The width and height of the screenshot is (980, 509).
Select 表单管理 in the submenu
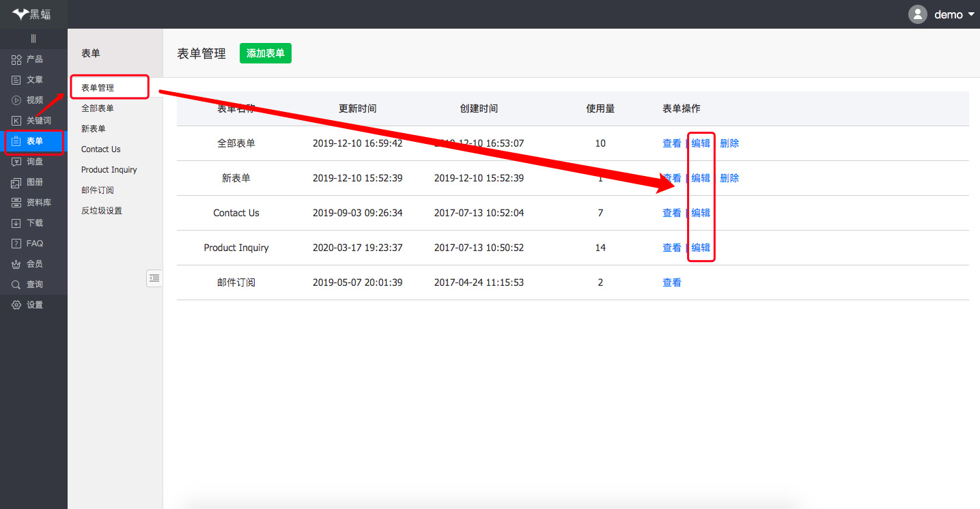click(98, 88)
